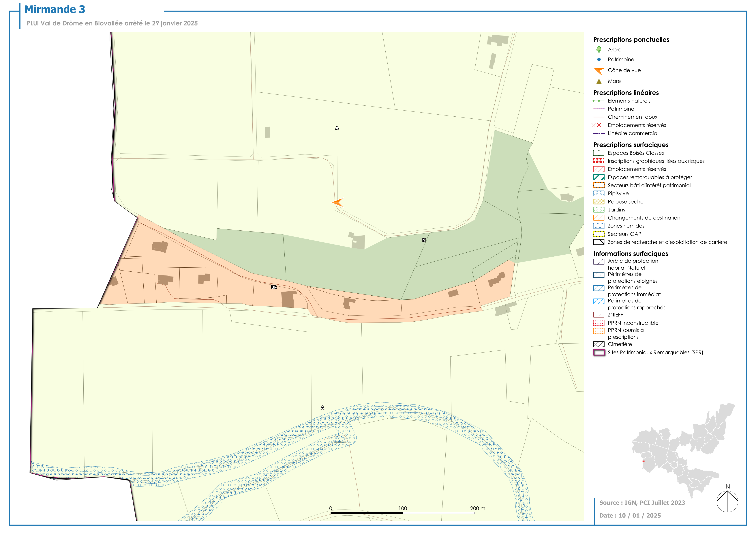This screenshot has width=756, height=535.
Task: Click the Ripisylve legend swatch
Action: click(x=599, y=194)
